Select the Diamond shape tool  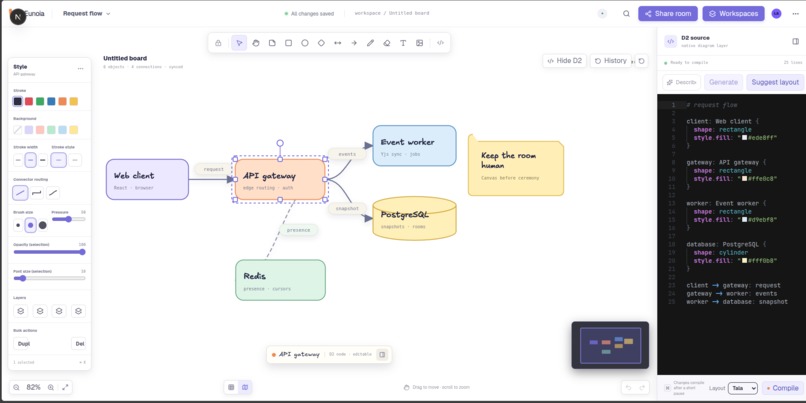click(321, 43)
